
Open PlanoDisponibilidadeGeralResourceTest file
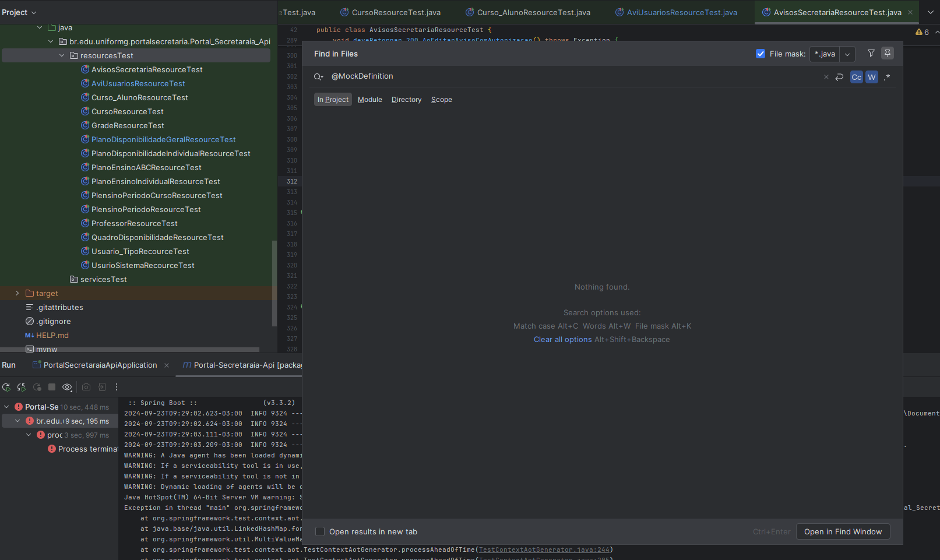[x=163, y=139]
